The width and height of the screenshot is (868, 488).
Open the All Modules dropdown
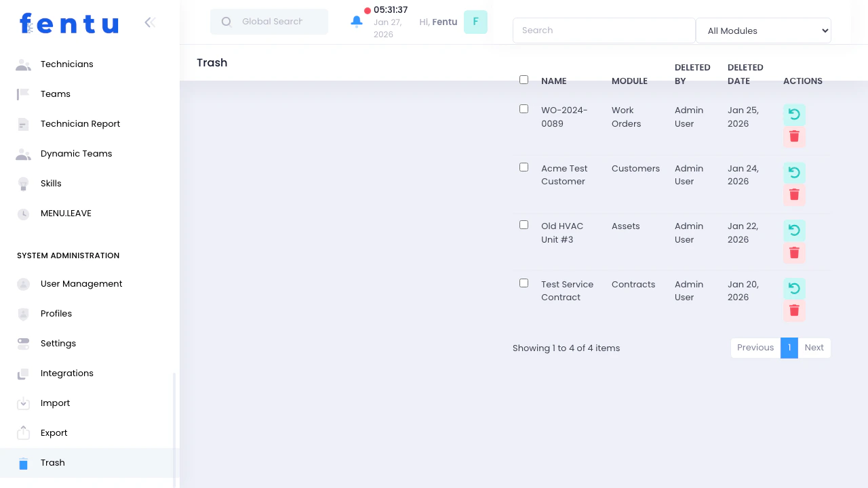pyautogui.click(x=764, y=30)
